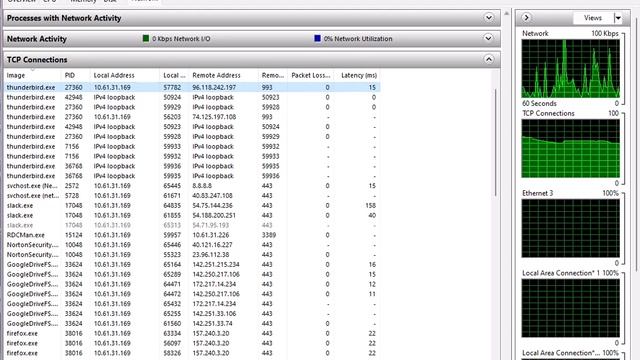Click the Views button
This screenshot has height=360, width=640.
[x=593, y=18]
